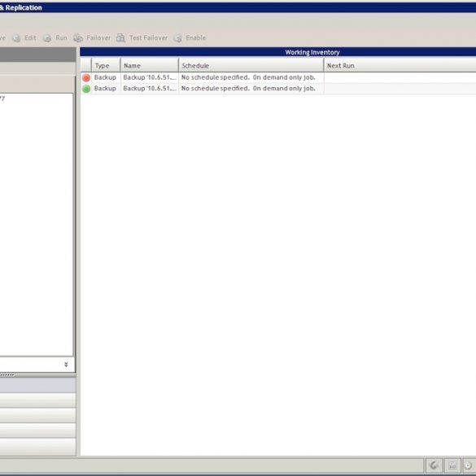Click the round disc status bar icon
This screenshot has height=476, width=476.
pos(469,465)
